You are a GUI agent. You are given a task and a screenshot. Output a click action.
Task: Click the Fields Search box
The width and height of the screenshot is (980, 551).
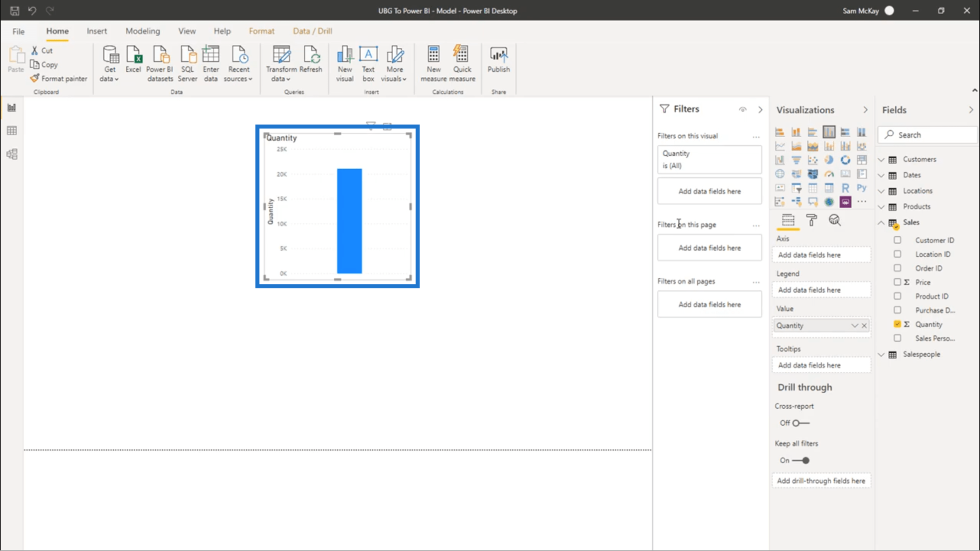coord(928,135)
